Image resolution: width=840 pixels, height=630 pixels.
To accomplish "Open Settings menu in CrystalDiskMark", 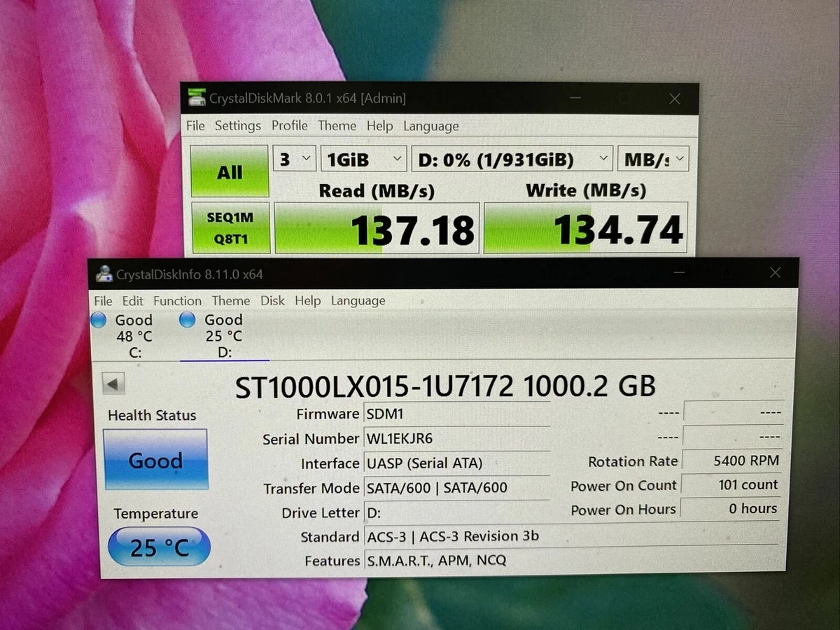I will pyautogui.click(x=238, y=125).
